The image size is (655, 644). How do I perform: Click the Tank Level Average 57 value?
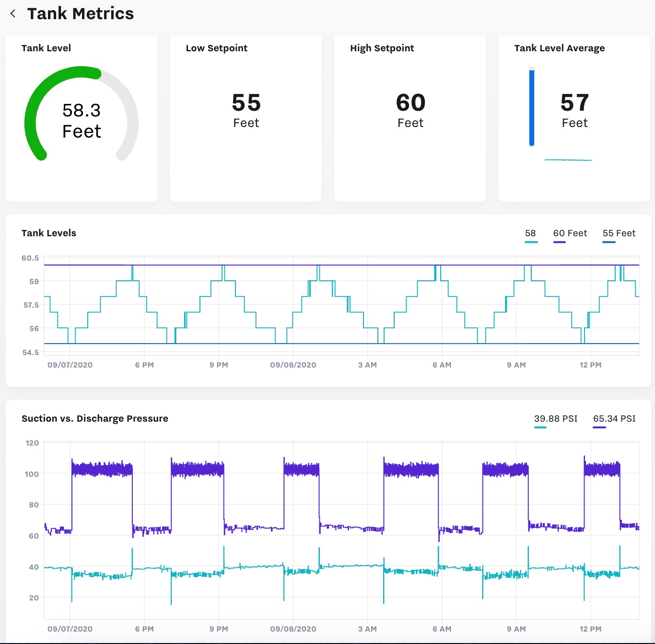[x=574, y=103]
